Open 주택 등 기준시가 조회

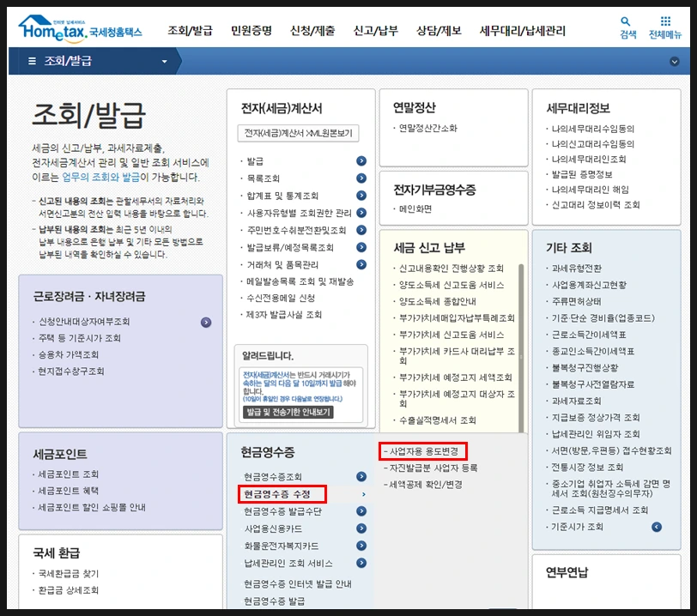pos(80,338)
